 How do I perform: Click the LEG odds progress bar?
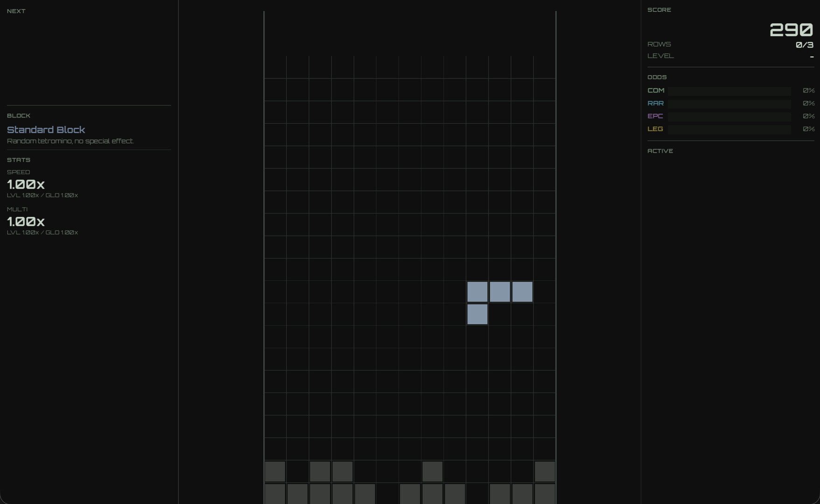coord(729,129)
